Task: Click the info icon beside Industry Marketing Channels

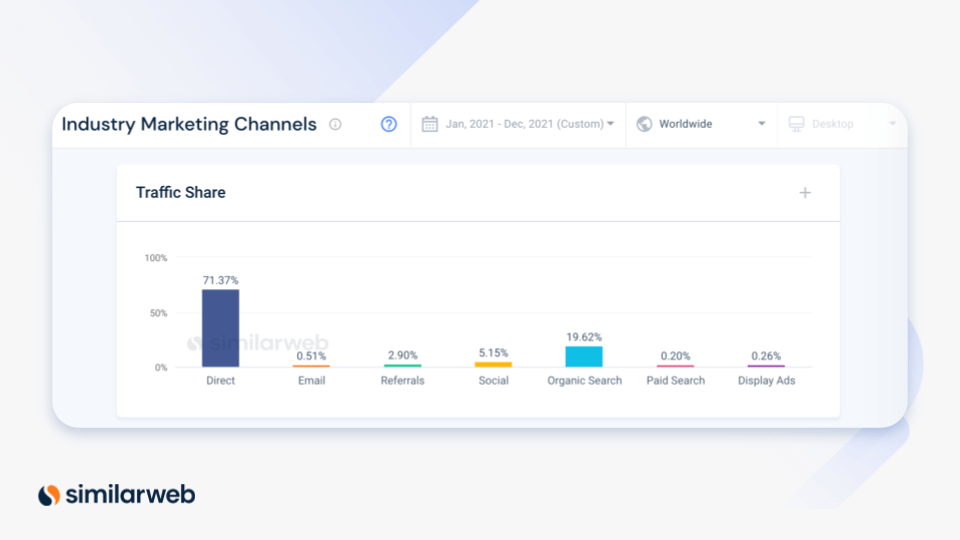Action: coord(335,125)
